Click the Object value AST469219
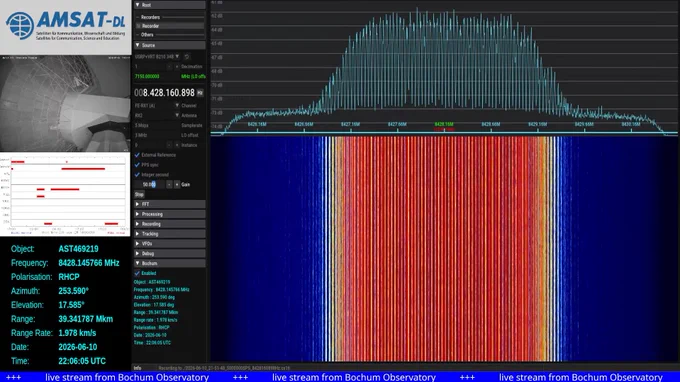This screenshot has width=680, height=382. (x=78, y=249)
